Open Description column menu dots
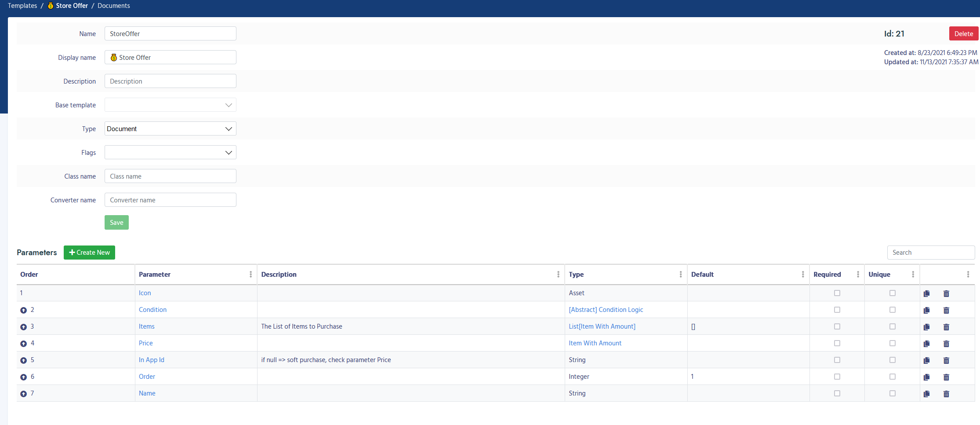980x425 pixels. (x=558, y=275)
